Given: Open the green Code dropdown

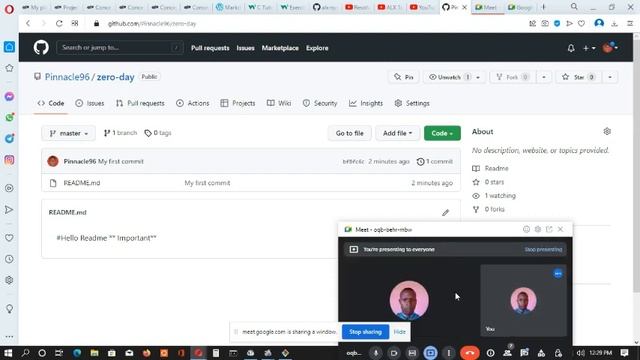Looking at the screenshot, I should pos(442,133).
